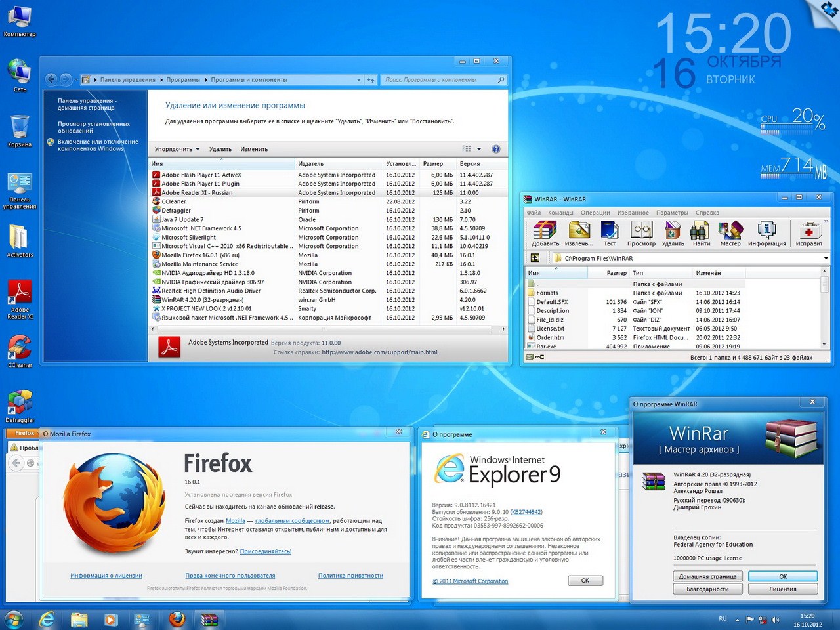Click Благодарности button in WinRAR dialog

tap(707, 589)
